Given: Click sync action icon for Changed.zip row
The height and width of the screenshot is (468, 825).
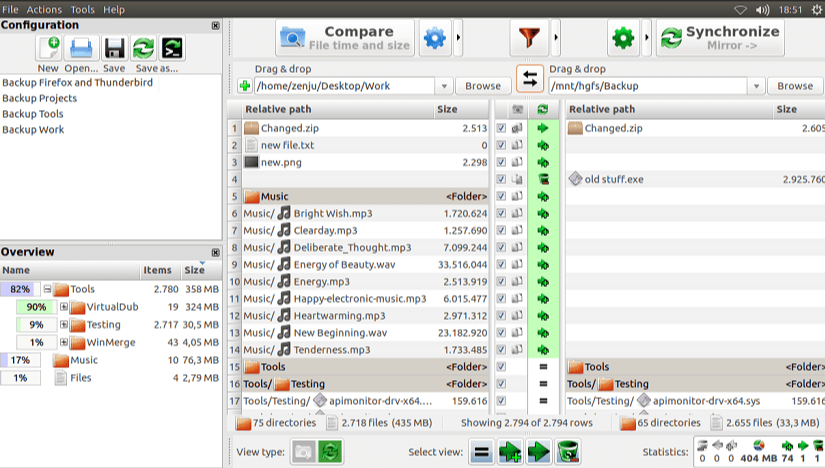Looking at the screenshot, I should coord(543,128).
